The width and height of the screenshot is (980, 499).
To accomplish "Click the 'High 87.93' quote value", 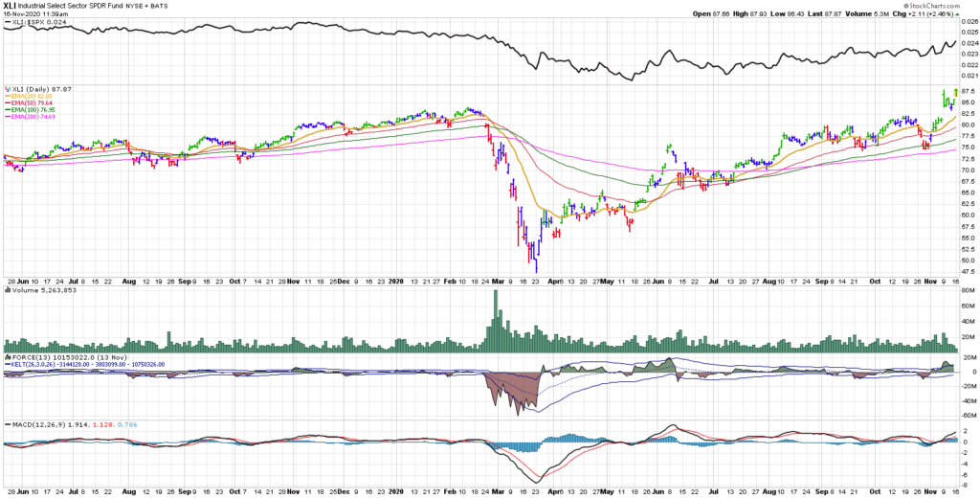I will [x=749, y=13].
